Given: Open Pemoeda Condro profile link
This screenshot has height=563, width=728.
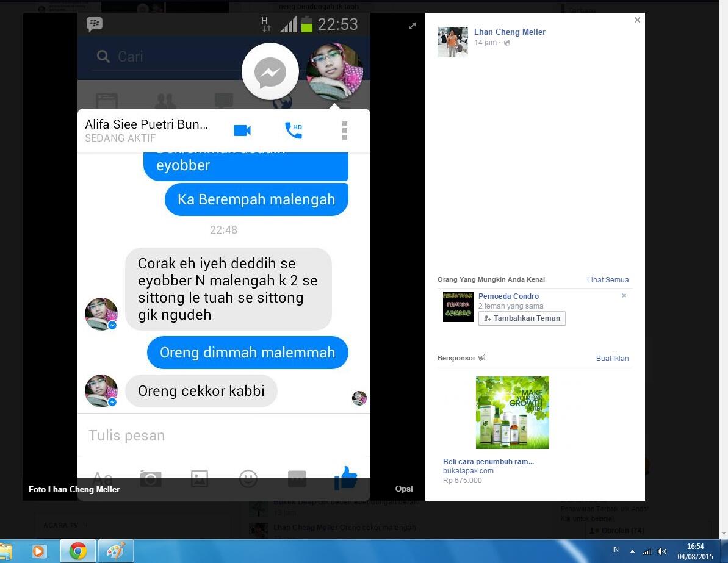Looking at the screenshot, I should coord(508,296).
